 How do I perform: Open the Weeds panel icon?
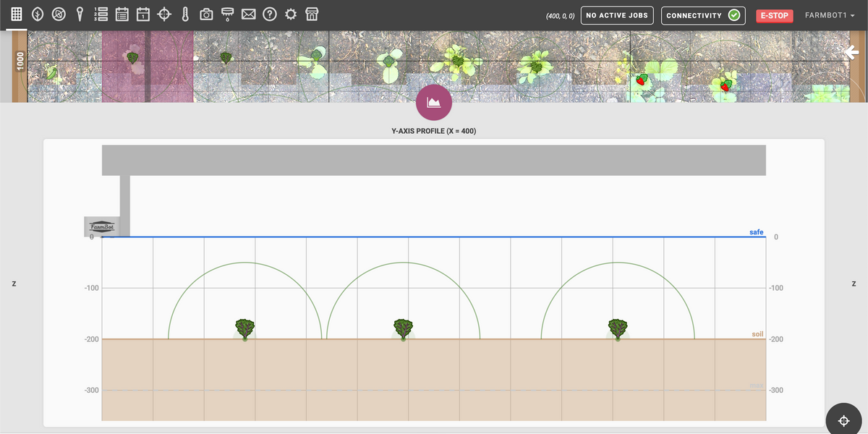pos(59,13)
